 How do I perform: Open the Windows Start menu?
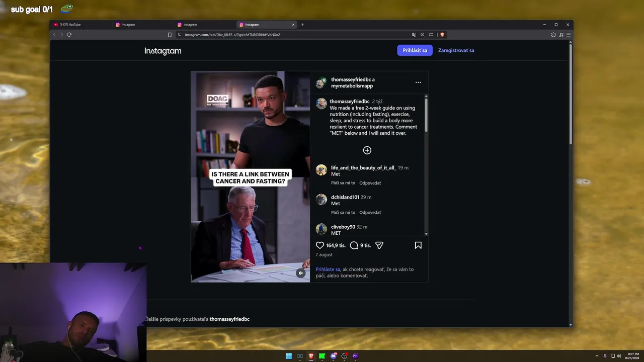(289, 356)
